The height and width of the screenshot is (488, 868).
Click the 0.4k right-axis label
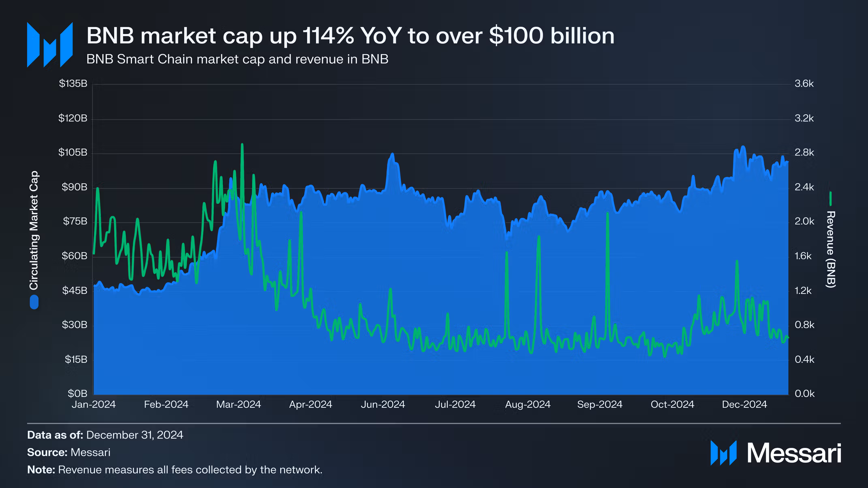(804, 360)
